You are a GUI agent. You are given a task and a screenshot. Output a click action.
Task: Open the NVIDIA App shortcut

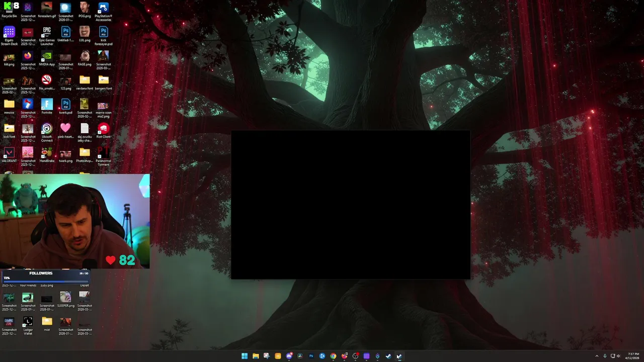coord(47,58)
